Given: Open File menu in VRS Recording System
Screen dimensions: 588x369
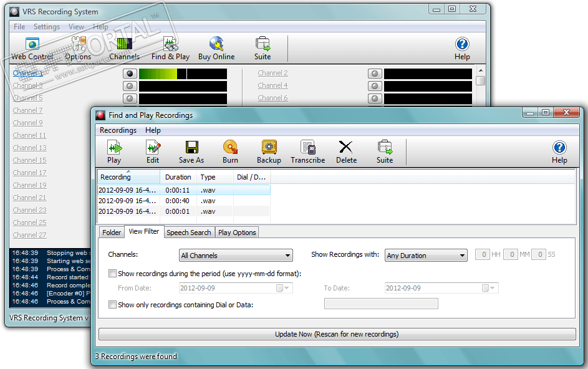Looking at the screenshot, I should pos(19,27).
